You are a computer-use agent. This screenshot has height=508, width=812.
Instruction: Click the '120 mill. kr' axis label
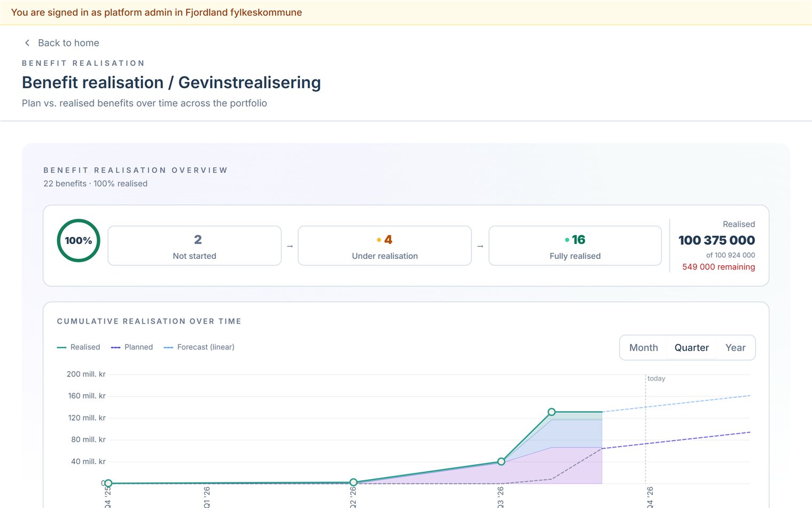coord(87,418)
